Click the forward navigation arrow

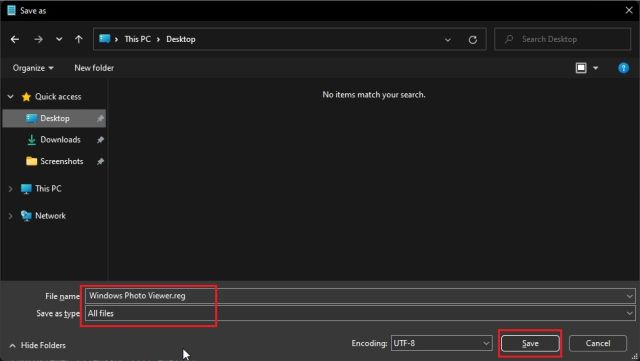coord(38,40)
